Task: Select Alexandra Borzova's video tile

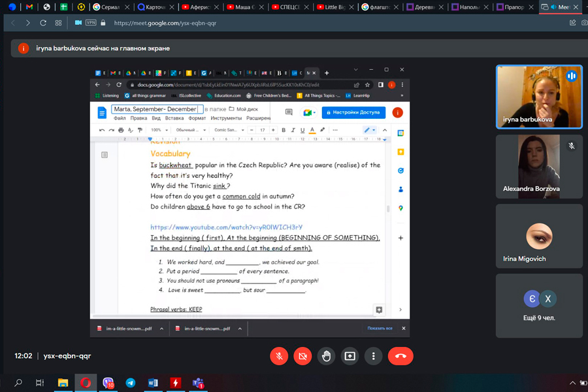Action: pyautogui.click(x=539, y=167)
